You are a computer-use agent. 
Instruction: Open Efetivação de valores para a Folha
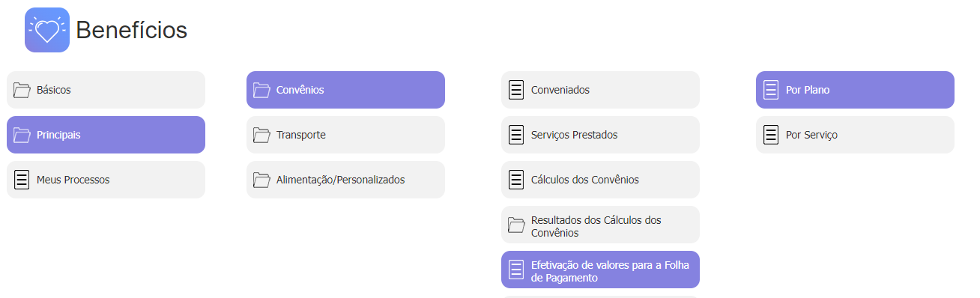(600, 270)
